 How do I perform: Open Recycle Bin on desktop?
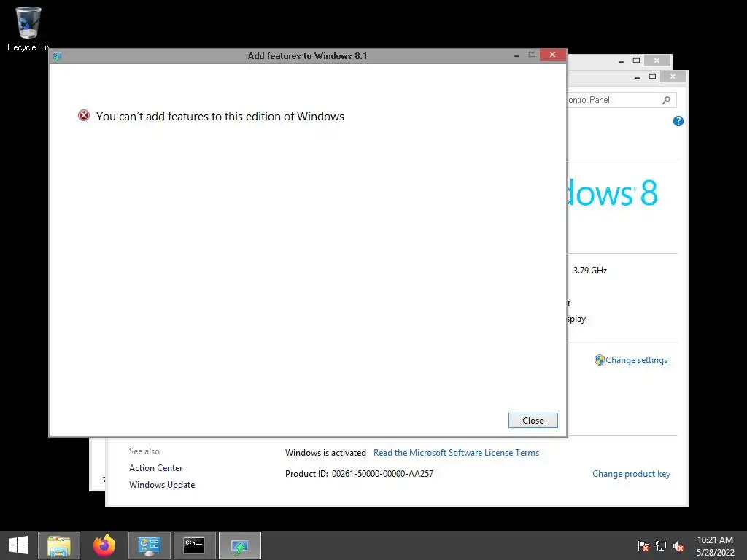(x=28, y=29)
